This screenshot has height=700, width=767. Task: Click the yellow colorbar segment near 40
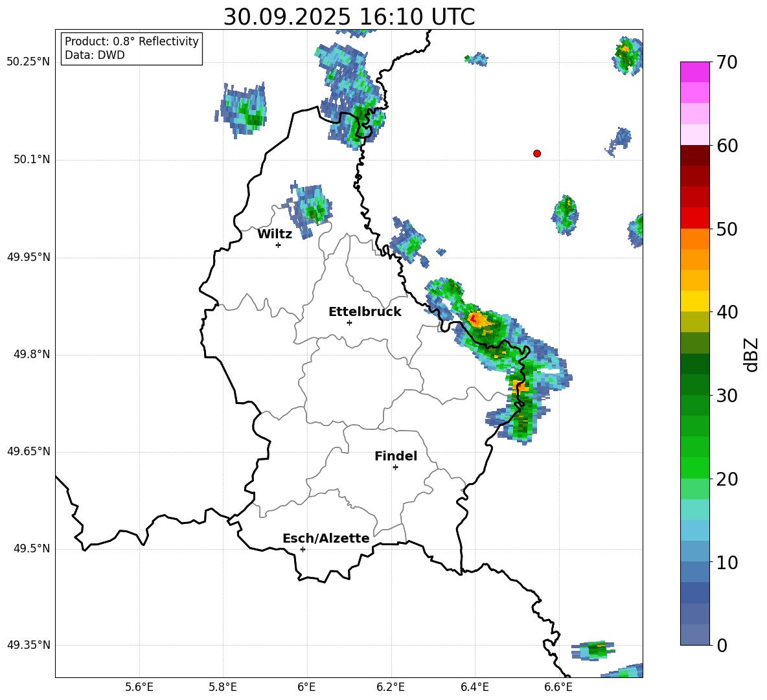point(695,301)
